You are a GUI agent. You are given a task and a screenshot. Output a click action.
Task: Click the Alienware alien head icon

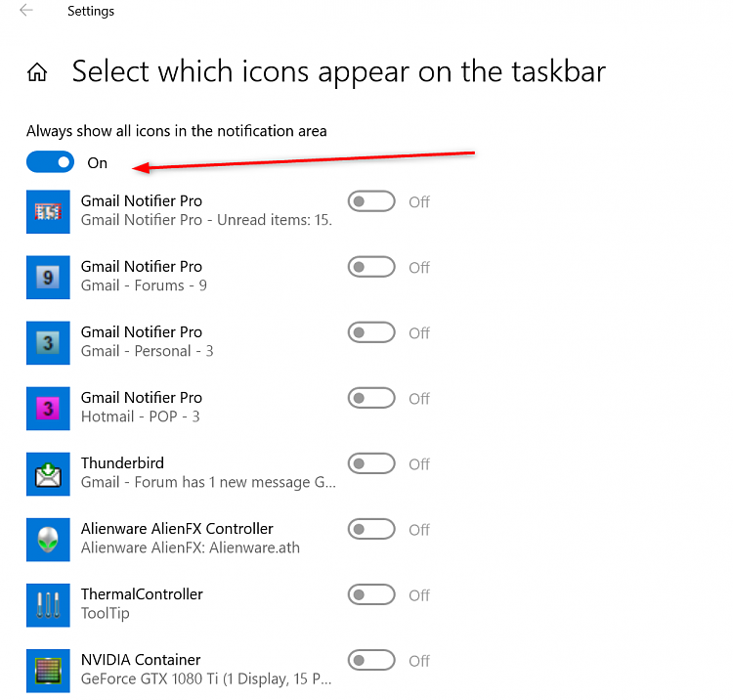click(x=48, y=540)
